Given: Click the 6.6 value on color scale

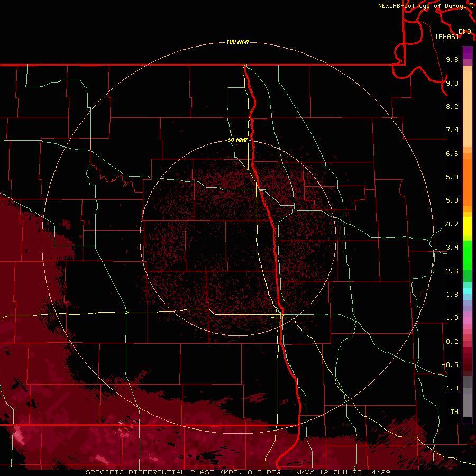Looking at the screenshot, I should tap(452, 153).
